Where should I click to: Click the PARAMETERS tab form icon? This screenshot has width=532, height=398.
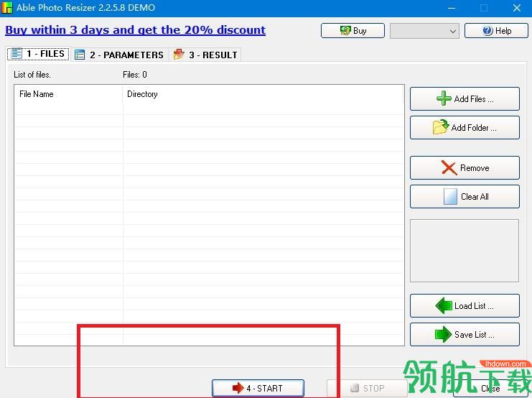pyautogui.click(x=80, y=55)
